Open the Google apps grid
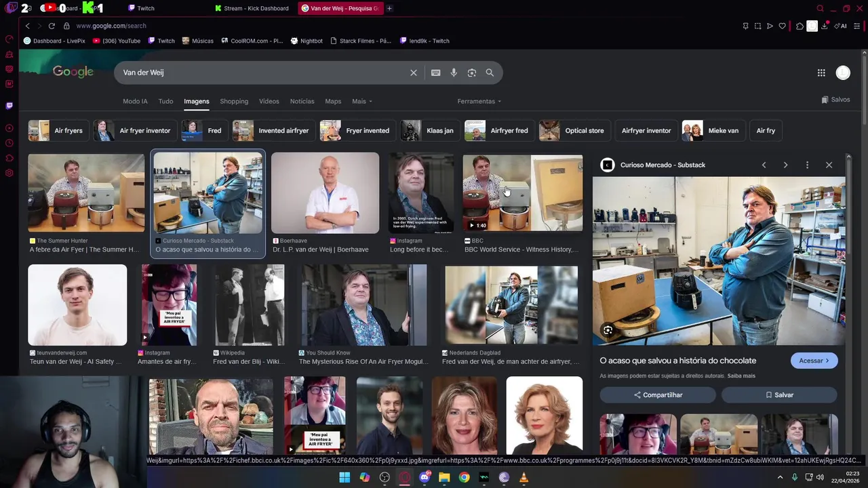Screen dimensions: 868x488 pyautogui.click(x=821, y=73)
